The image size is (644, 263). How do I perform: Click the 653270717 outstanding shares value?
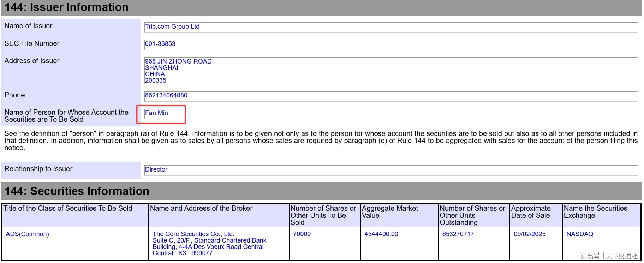tap(458, 234)
